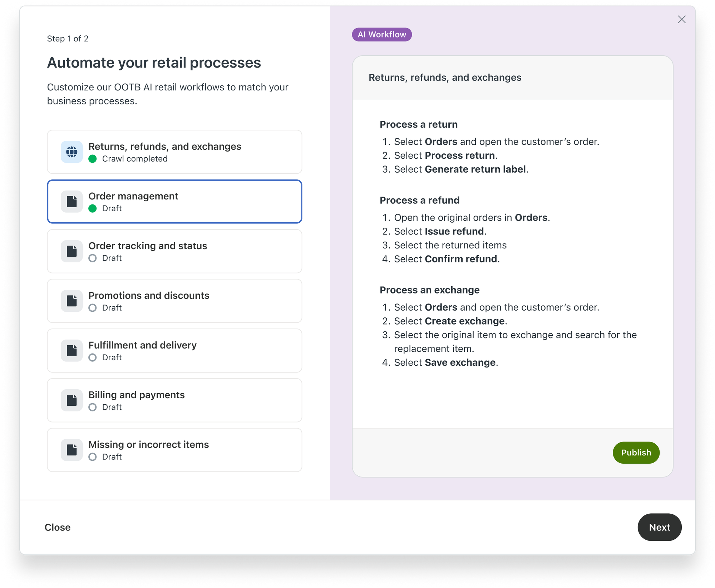715x588 pixels.
Task: Click the Draft status circle under Promotions and discounts
Action: pos(93,308)
